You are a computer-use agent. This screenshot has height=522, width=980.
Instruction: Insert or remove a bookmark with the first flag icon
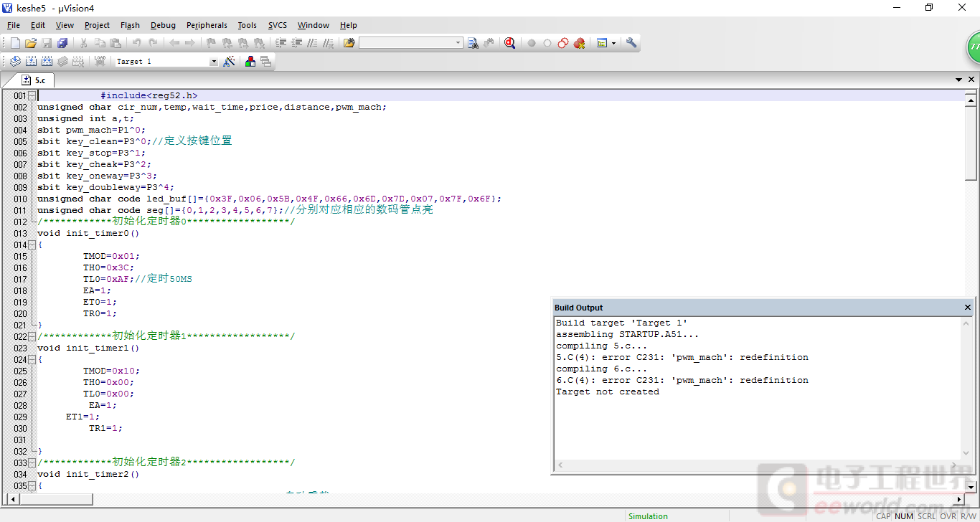[x=211, y=43]
